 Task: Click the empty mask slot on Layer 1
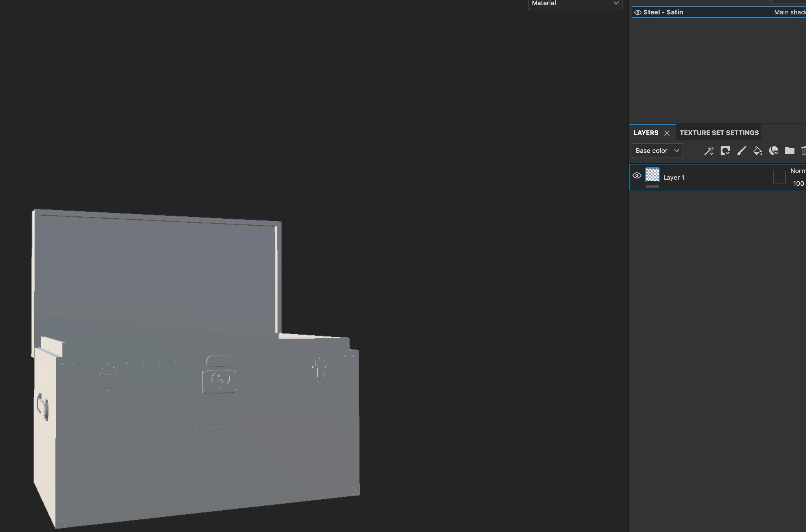click(x=779, y=177)
